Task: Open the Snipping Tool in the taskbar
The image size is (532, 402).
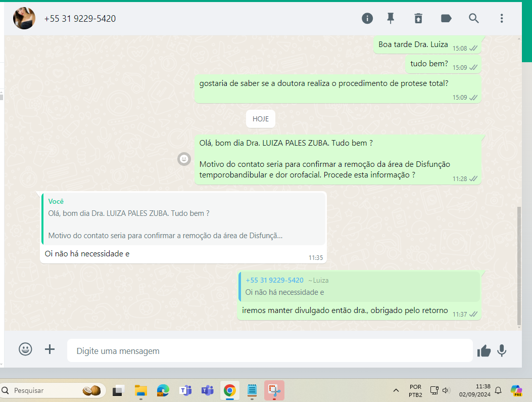Action: pos(274,390)
